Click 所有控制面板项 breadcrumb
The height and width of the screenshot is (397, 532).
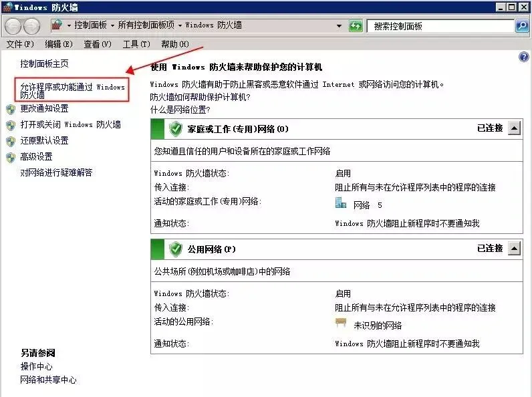click(x=146, y=25)
